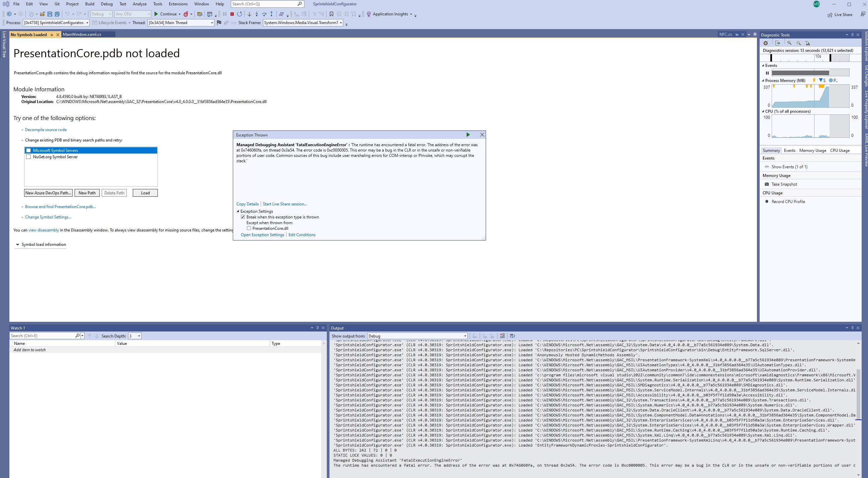Click Decompile source code link
Viewport: 868px width, 478px height.
tap(46, 130)
